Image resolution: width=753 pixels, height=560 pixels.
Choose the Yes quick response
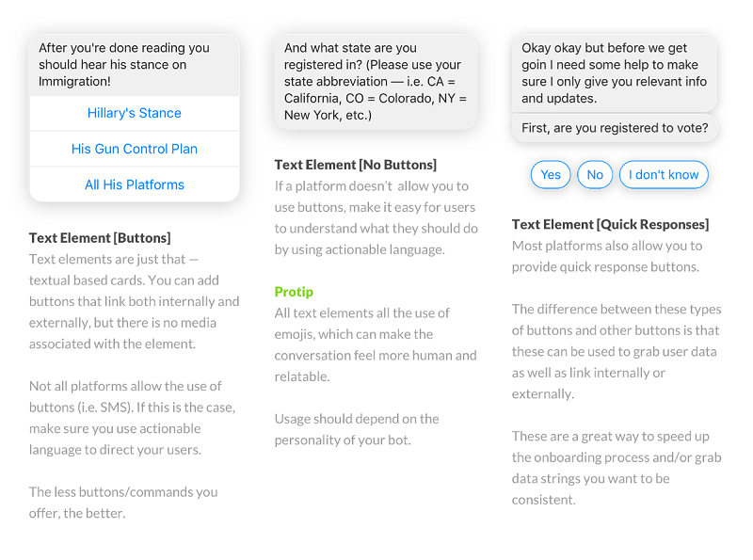point(551,175)
